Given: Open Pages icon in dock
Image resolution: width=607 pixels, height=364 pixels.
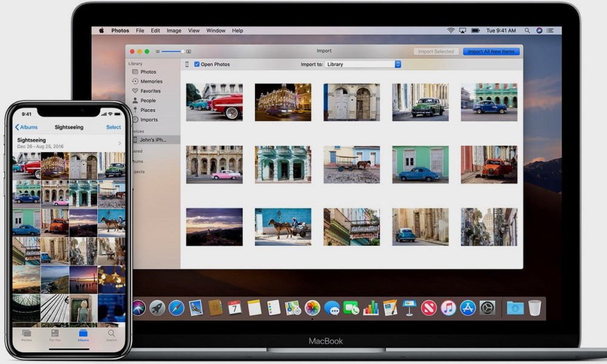Looking at the screenshot, I should (x=390, y=308).
